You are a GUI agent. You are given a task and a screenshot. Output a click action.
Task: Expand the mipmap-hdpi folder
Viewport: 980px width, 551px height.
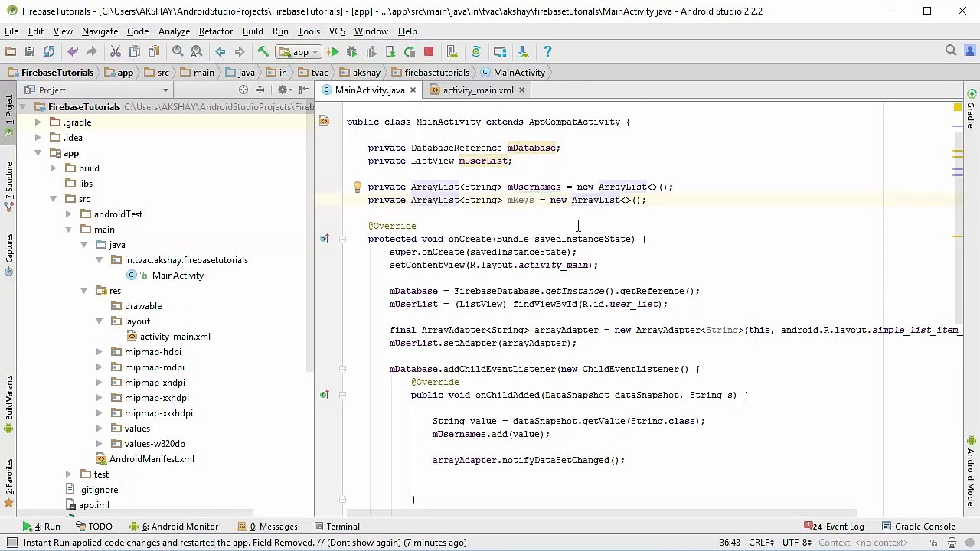click(x=99, y=352)
